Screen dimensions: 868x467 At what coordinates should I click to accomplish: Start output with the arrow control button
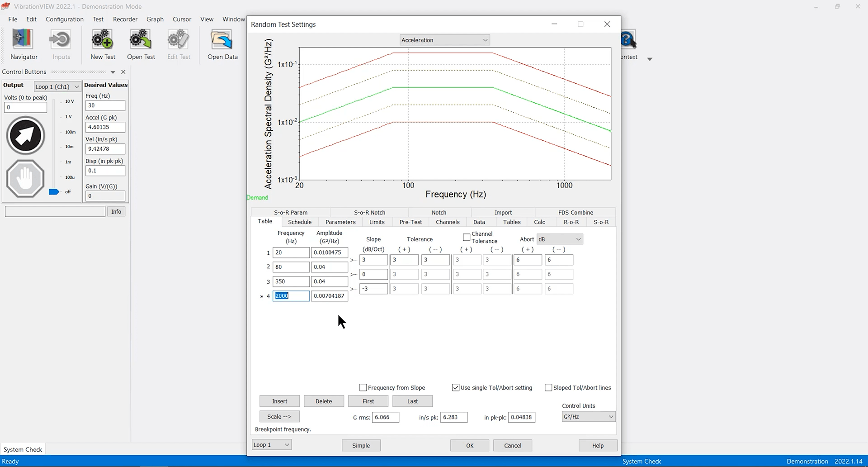[x=25, y=135]
